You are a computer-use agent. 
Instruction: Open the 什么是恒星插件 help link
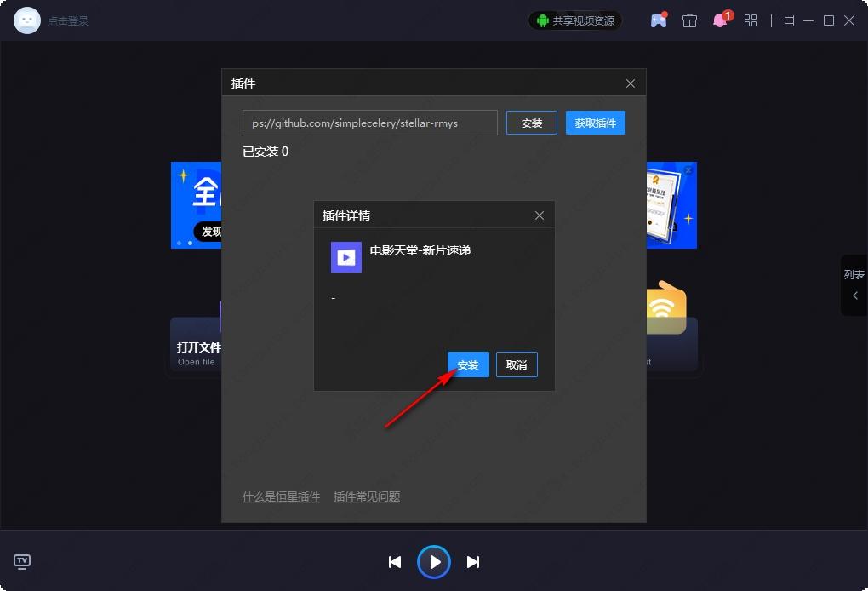[x=281, y=496]
